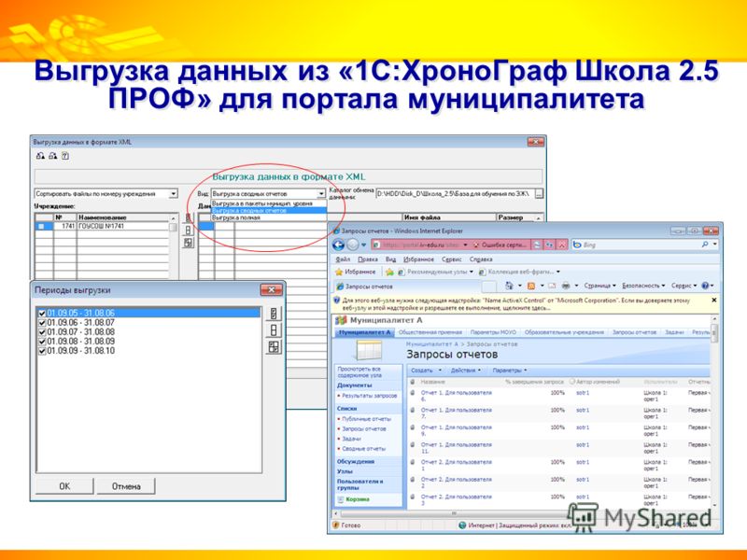Open IE help question mark icon
This screenshot has height=560, width=747.
pyautogui.click(x=705, y=286)
